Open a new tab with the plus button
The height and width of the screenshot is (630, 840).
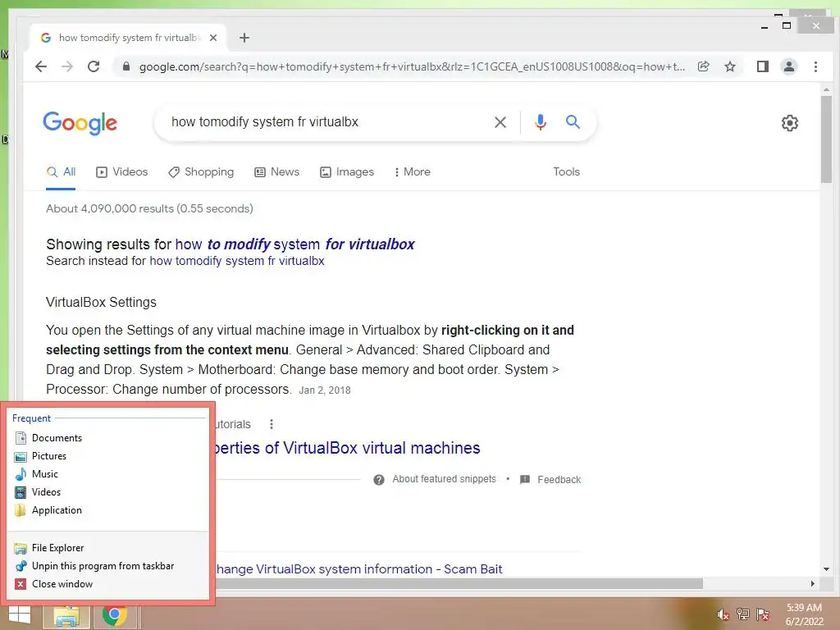[x=244, y=38]
